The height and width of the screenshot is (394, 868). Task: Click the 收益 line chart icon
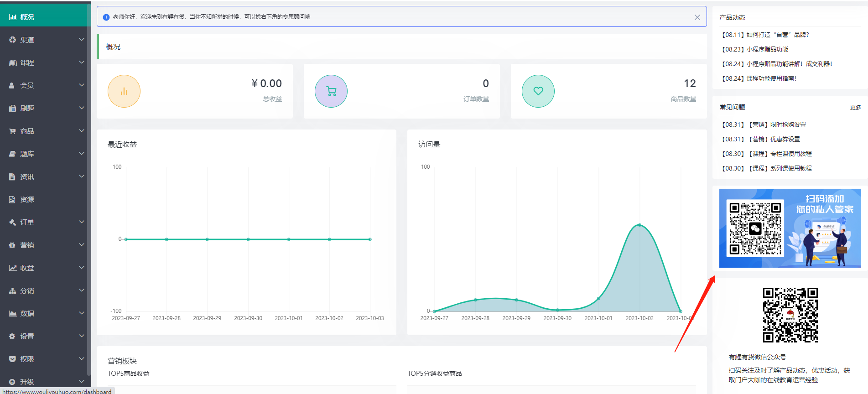point(13,268)
